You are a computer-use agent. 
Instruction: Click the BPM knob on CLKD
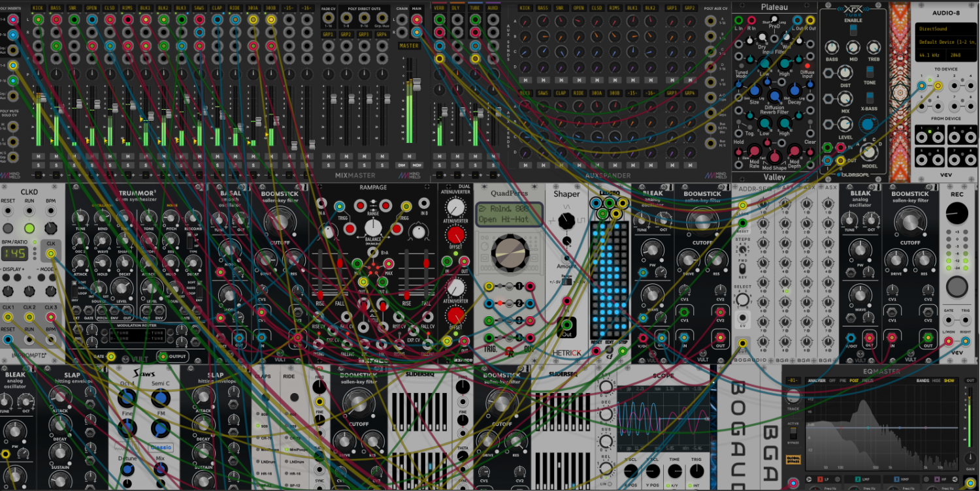(x=50, y=227)
